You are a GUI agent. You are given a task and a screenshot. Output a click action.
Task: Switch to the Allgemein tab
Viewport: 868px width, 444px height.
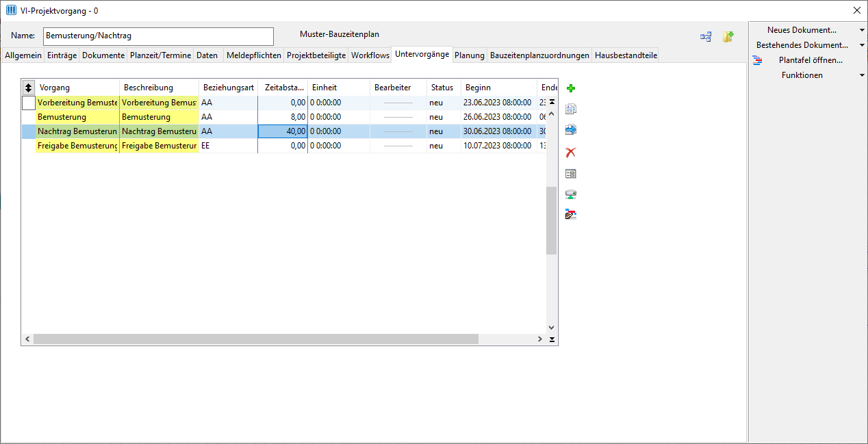click(x=23, y=55)
